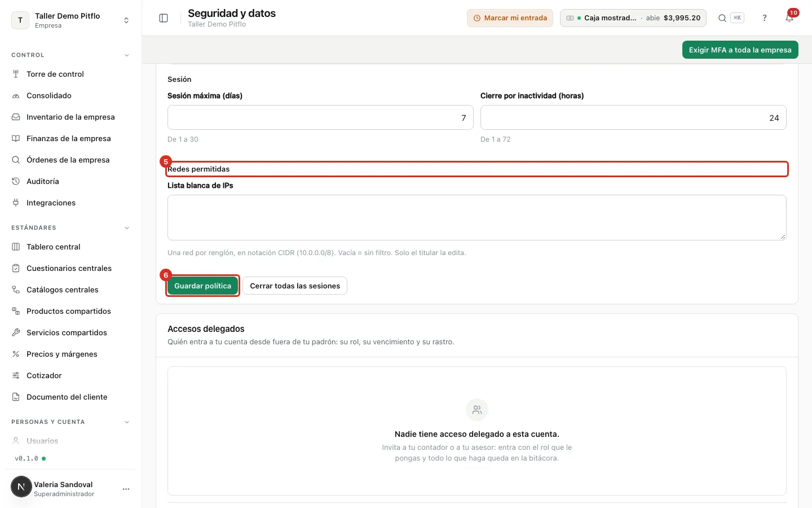Screen dimensions: 812x508
Task: Click the Cuestionarios centrales clipboard icon
Action: coord(16,268)
